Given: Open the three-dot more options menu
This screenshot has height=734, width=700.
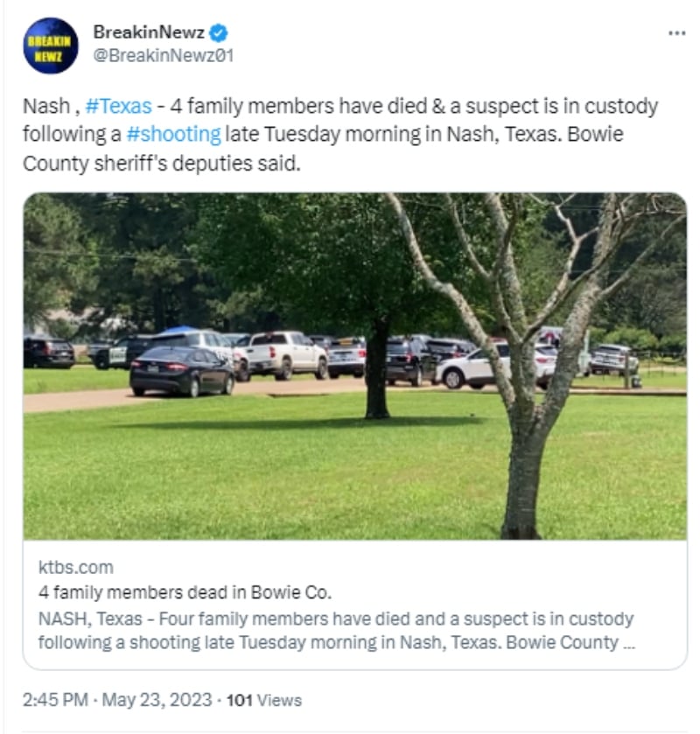Looking at the screenshot, I should 676,32.
